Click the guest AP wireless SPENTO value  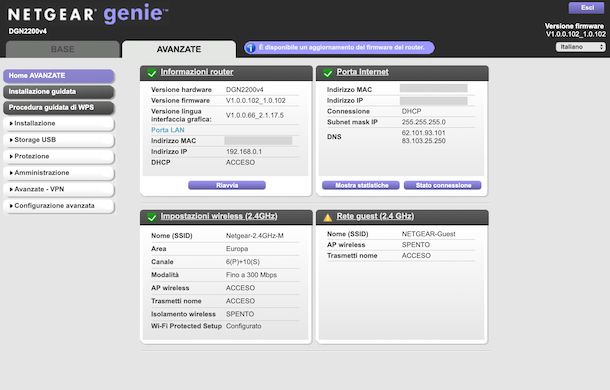(x=416, y=245)
